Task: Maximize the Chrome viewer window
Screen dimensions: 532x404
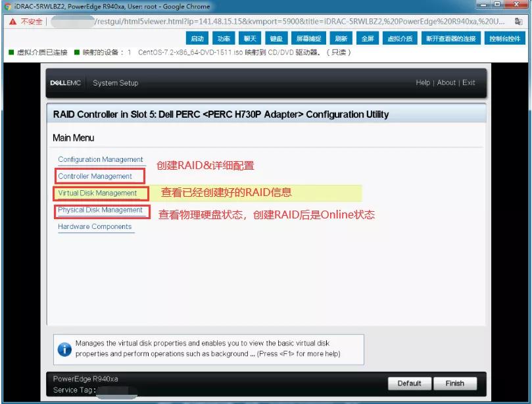Action: click(497, 5)
